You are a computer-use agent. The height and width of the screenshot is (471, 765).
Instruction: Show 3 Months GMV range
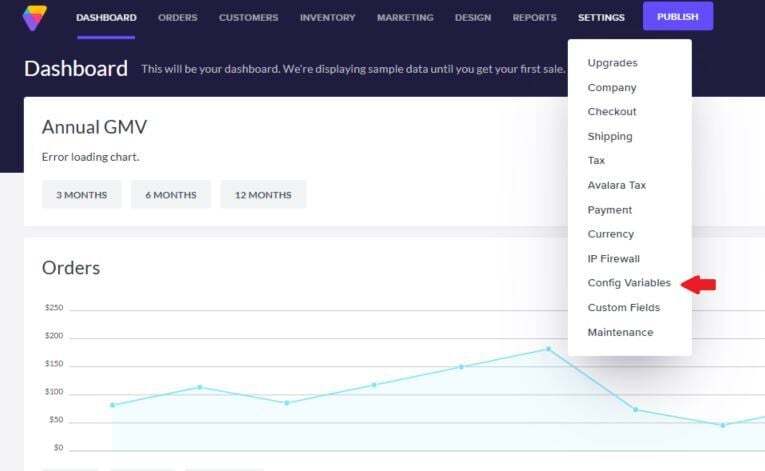coord(81,195)
